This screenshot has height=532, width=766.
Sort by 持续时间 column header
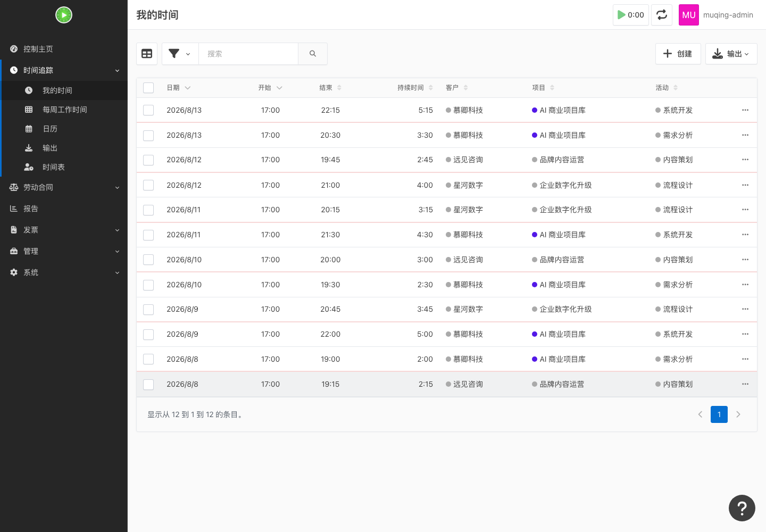click(x=415, y=88)
